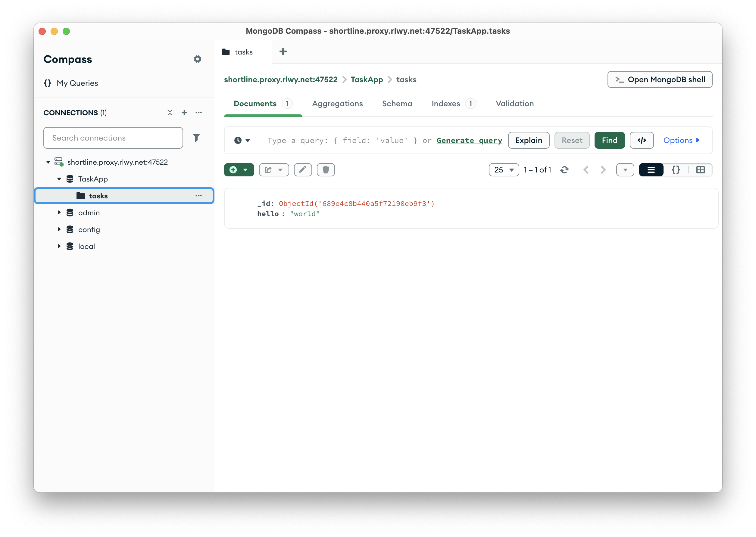Screen dimensions: 756x537
Task: Add new connection plus icon
Action: [x=184, y=113]
